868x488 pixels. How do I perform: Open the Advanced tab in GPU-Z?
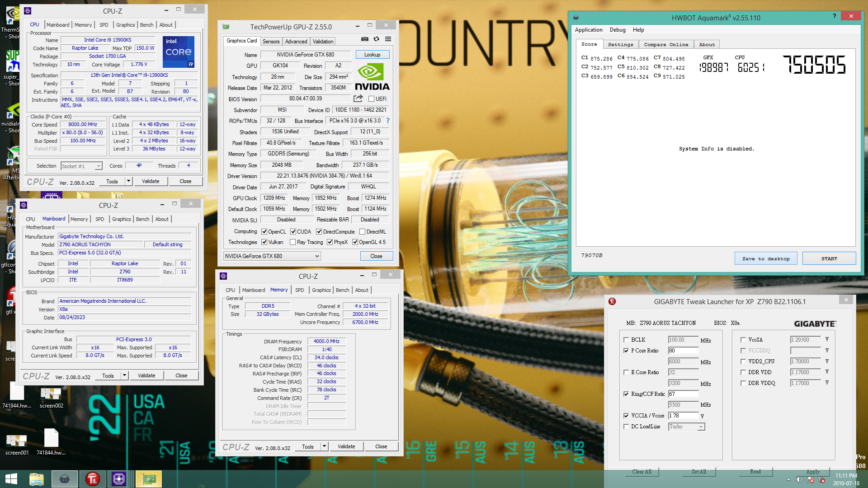296,42
